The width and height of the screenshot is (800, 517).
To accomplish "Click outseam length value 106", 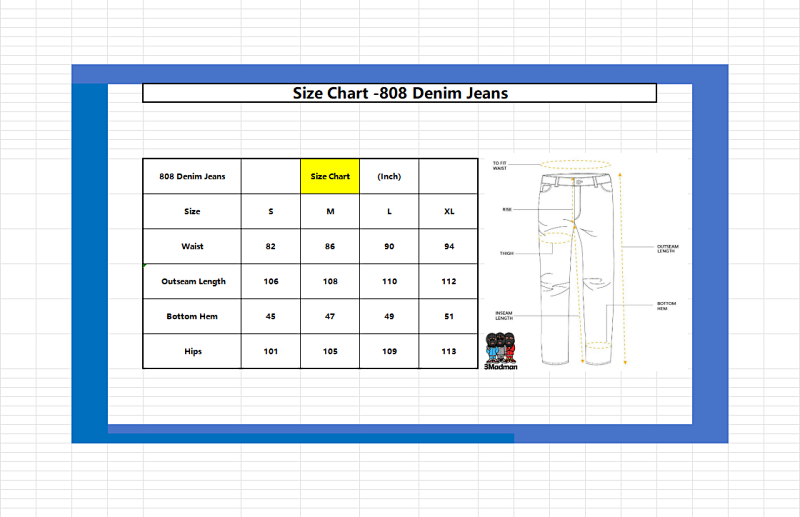I will coord(271,281).
